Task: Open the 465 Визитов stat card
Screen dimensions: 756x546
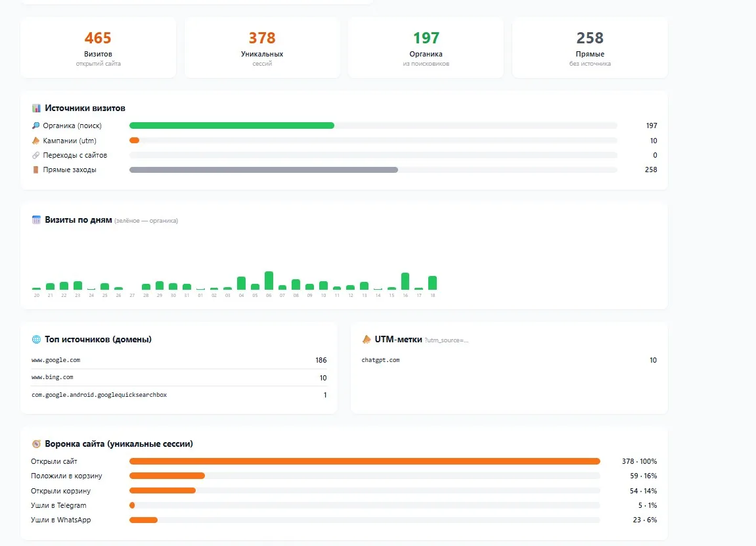Action: pyautogui.click(x=99, y=48)
